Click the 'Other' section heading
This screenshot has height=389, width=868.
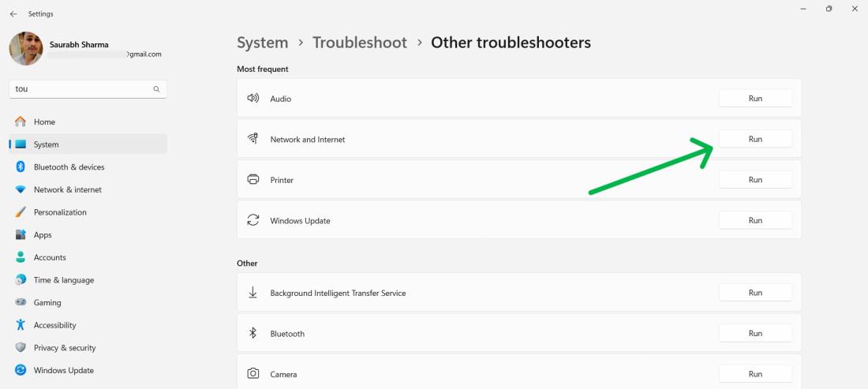(247, 264)
